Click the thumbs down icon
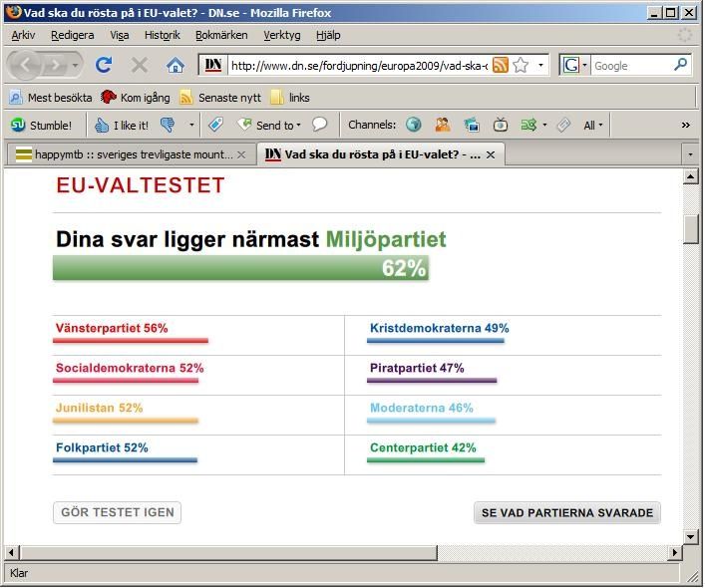 point(168,125)
